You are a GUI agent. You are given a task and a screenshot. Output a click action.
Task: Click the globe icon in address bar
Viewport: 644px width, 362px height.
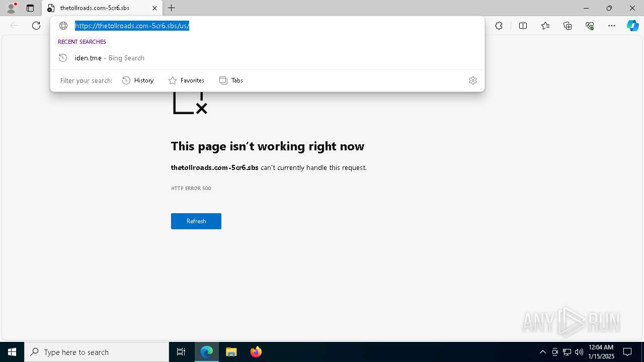(x=63, y=26)
